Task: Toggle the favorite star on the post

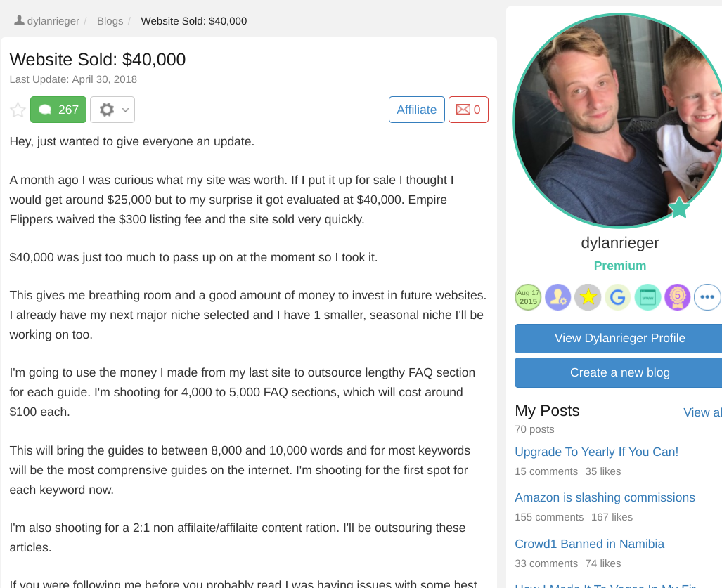Action: (18, 110)
